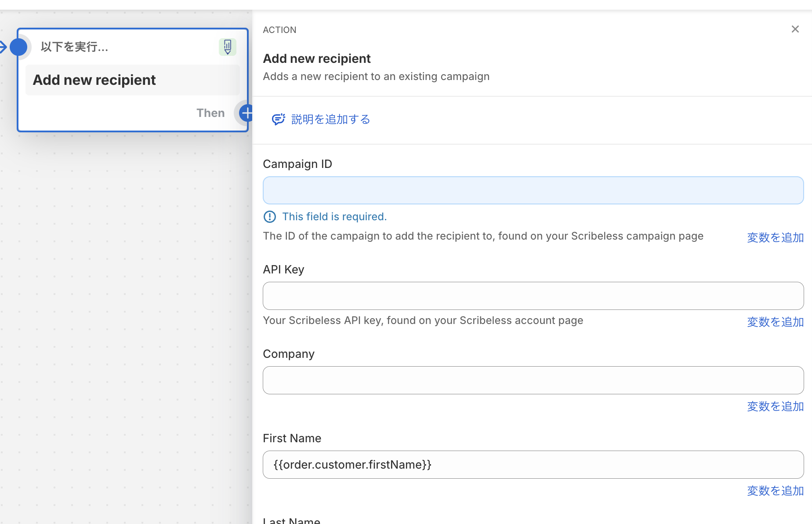Click 変数を追加 under First Name
This screenshot has height=524, width=812.
[775, 491]
